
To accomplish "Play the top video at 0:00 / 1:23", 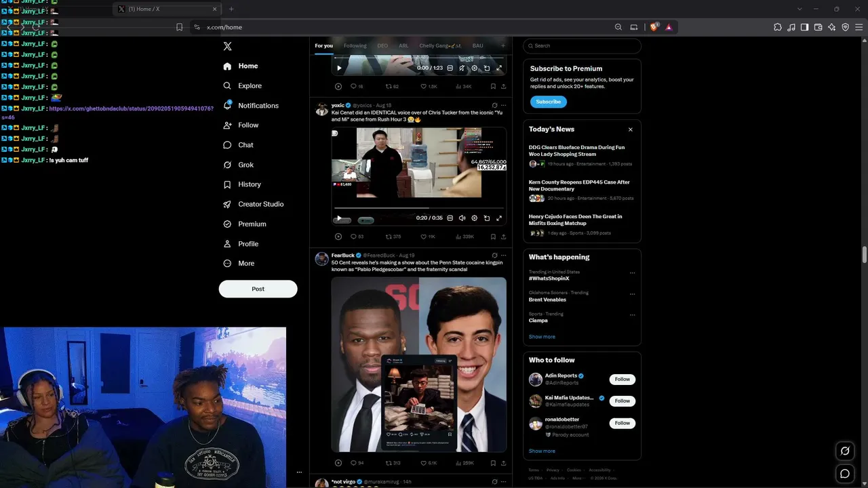I will click(339, 68).
